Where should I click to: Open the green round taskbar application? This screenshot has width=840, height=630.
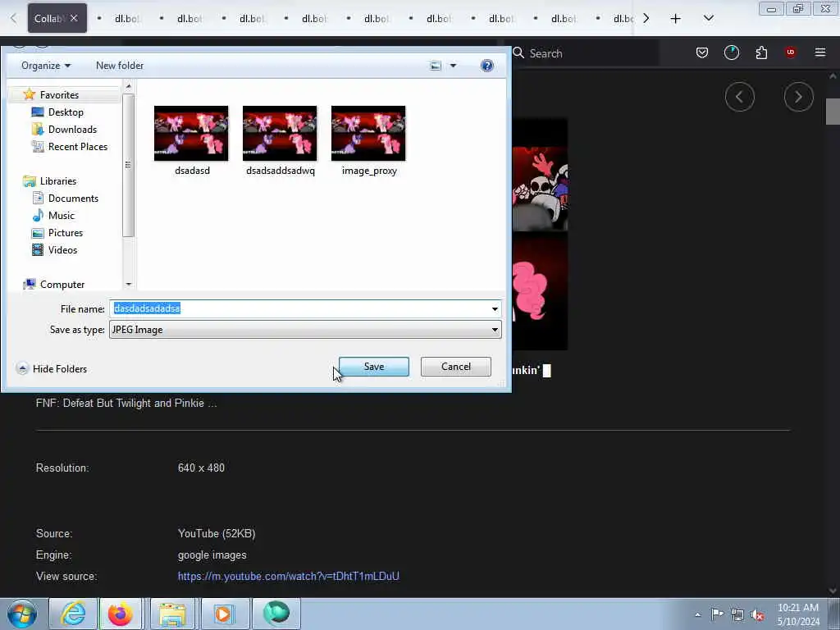point(276,614)
